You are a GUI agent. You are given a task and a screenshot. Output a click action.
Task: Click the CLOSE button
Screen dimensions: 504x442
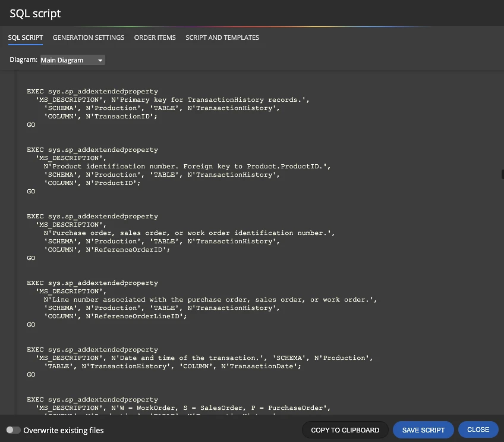[478, 430]
